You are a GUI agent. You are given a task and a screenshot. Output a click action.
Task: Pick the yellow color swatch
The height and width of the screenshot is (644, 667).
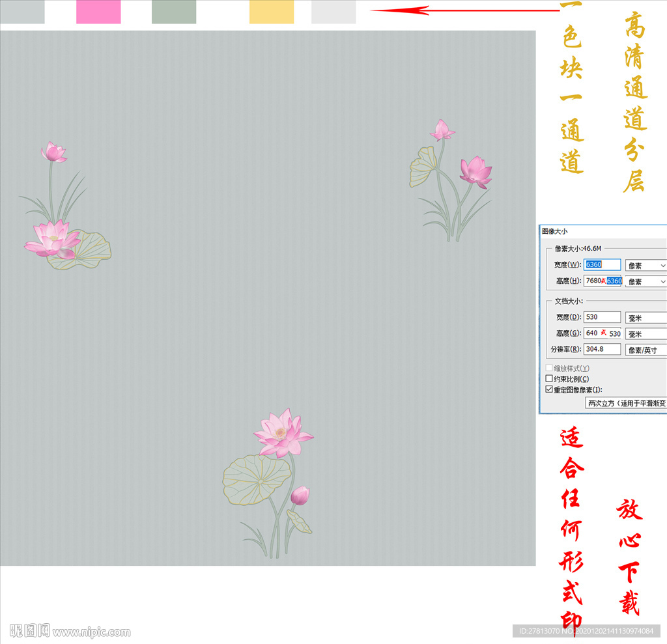(272, 12)
